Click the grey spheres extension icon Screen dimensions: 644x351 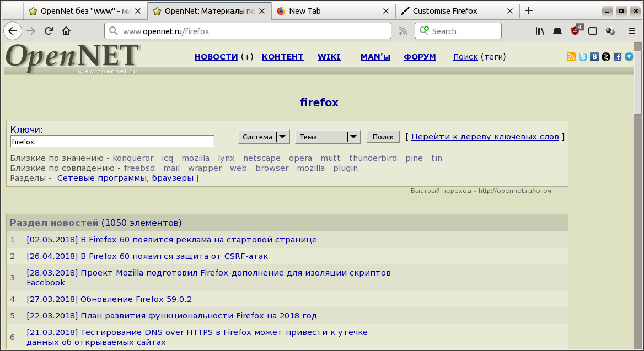[610, 31]
